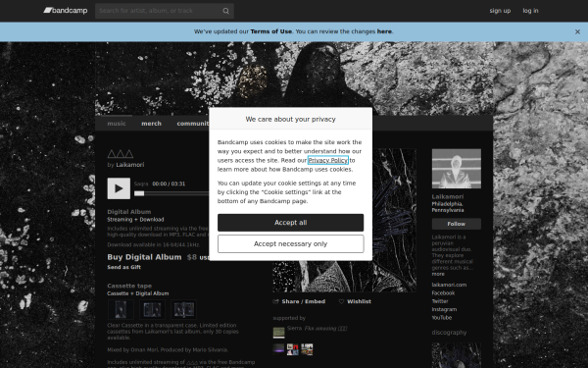Visit laikamori.com link
Viewport: 588px width, 368px height.
449,285
